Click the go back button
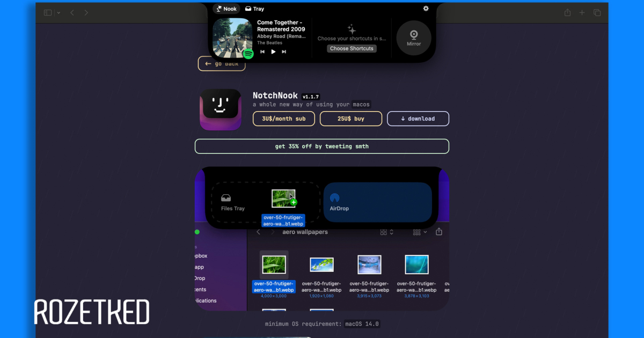 point(222,64)
